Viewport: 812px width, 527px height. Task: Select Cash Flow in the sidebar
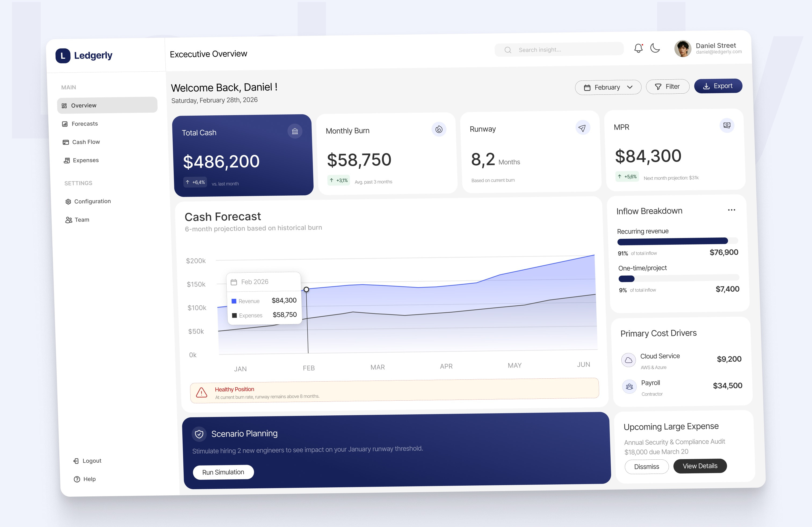coord(86,142)
